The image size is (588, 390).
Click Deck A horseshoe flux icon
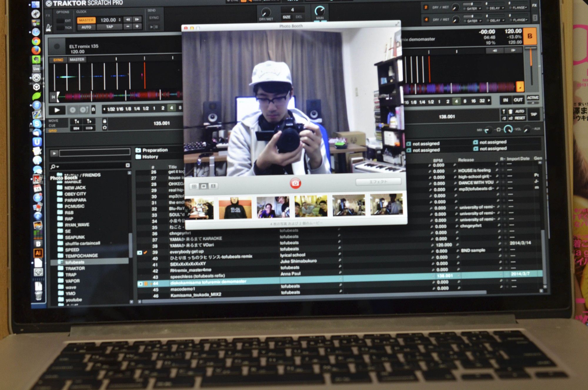[93, 110]
